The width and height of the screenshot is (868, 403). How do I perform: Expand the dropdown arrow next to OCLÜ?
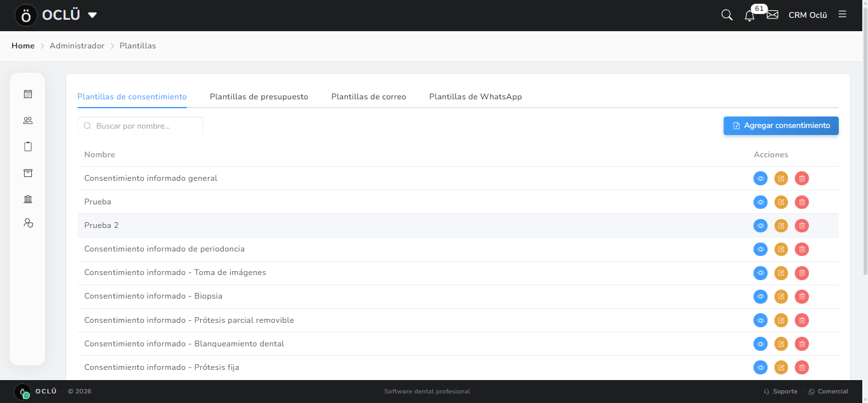92,15
